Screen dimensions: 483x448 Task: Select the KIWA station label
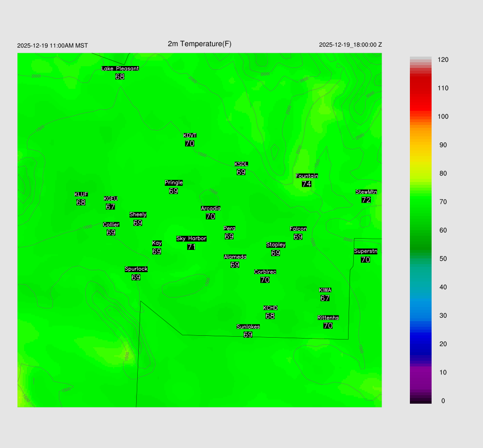[x=325, y=290]
